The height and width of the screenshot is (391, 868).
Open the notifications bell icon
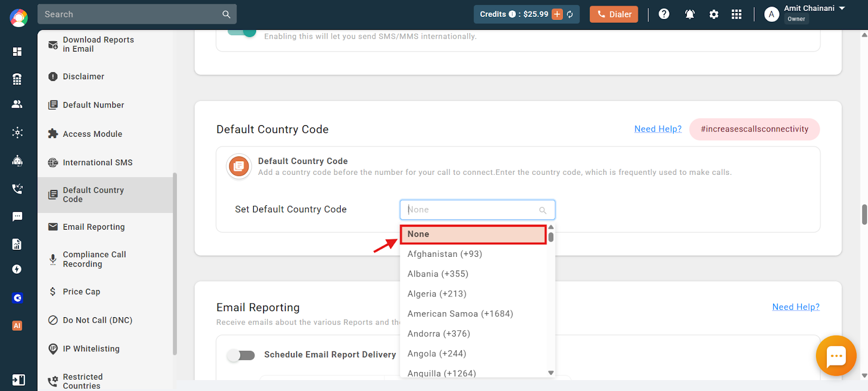[690, 14]
